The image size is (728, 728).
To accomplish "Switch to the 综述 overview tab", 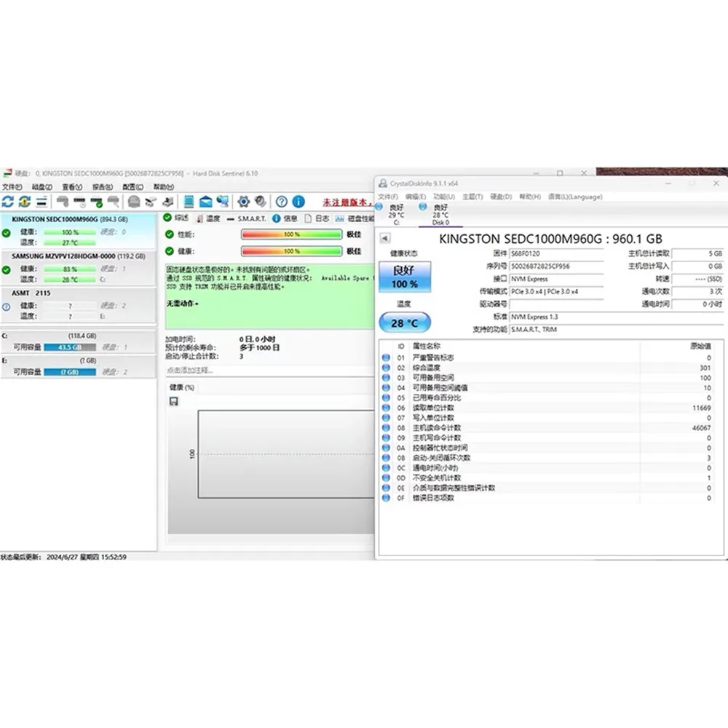I will [176, 218].
